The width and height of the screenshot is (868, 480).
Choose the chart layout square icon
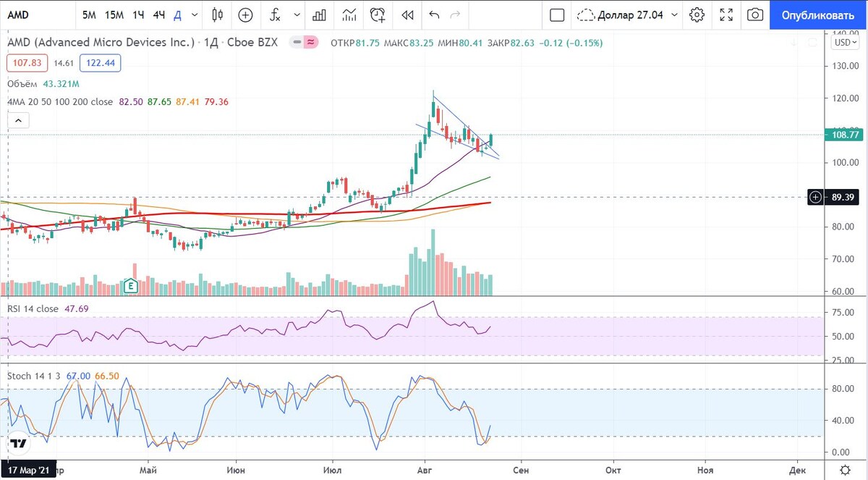(557, 14)
